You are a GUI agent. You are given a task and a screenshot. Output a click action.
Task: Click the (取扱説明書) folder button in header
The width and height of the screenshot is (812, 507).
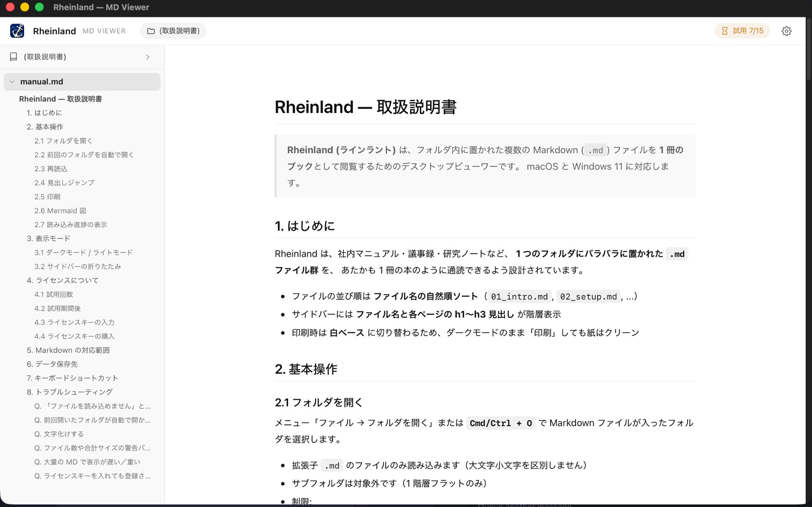click(x=173, y=31)
